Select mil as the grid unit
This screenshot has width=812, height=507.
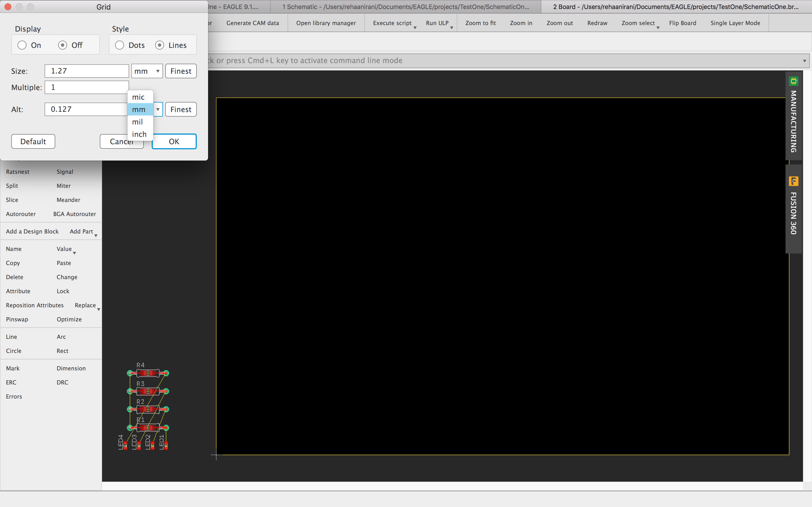[x=137, y=122]
